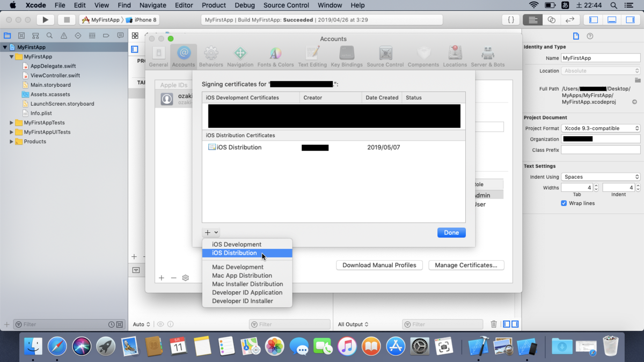
Task: Open the add certificate plus dropdown
Action: [x=211, y=233]
